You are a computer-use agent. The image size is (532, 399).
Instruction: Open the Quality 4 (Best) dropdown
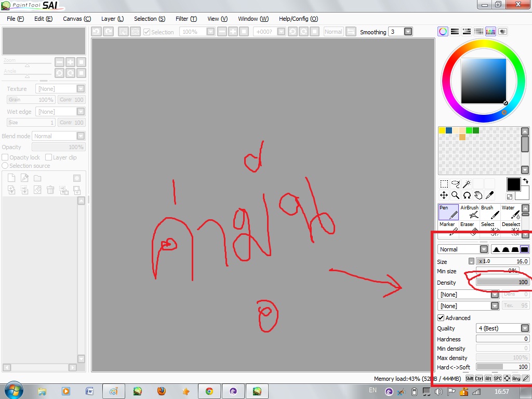coord(525,328)
